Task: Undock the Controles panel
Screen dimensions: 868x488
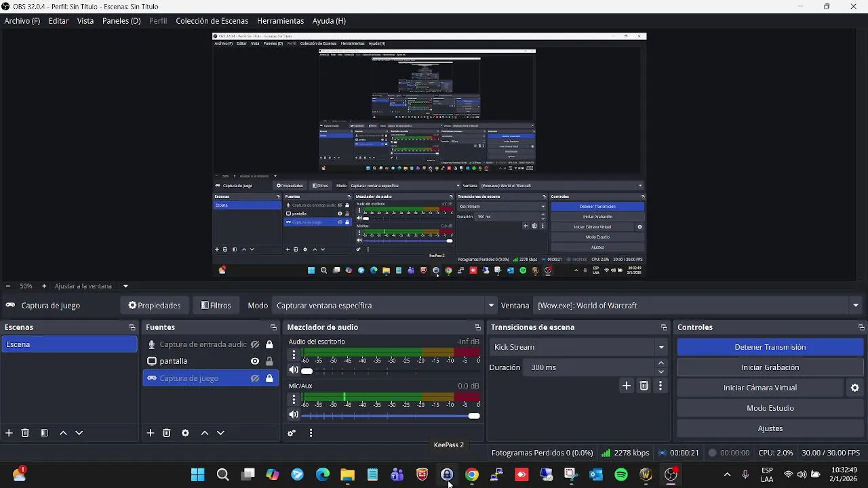Action: (861, 327)
